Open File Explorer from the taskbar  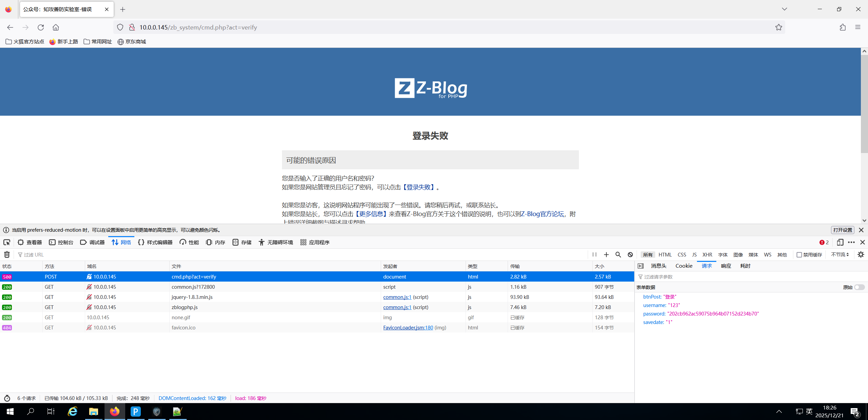(x=94, y=412)
